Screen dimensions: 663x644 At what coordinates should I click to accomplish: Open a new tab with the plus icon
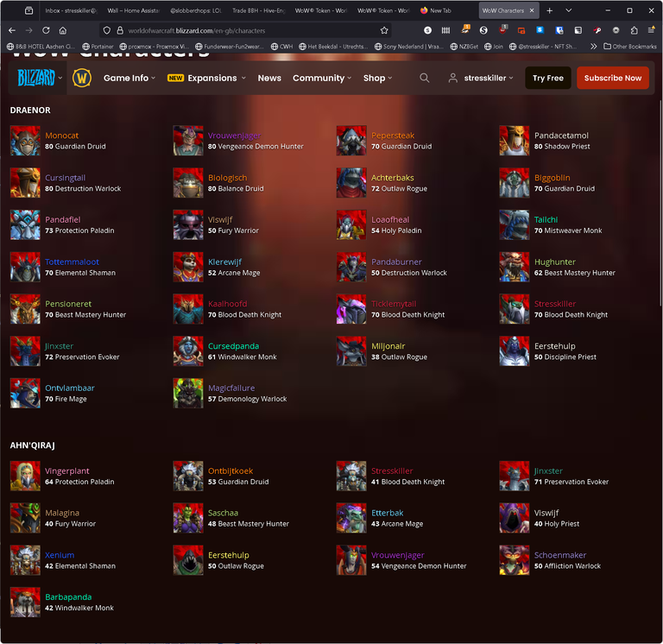pyautogui.click(x=549, y=10)
